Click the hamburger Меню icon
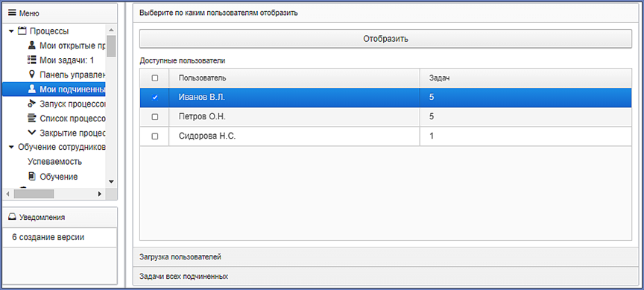The width and height of the screenshot is (644, 290). (13, 13)
